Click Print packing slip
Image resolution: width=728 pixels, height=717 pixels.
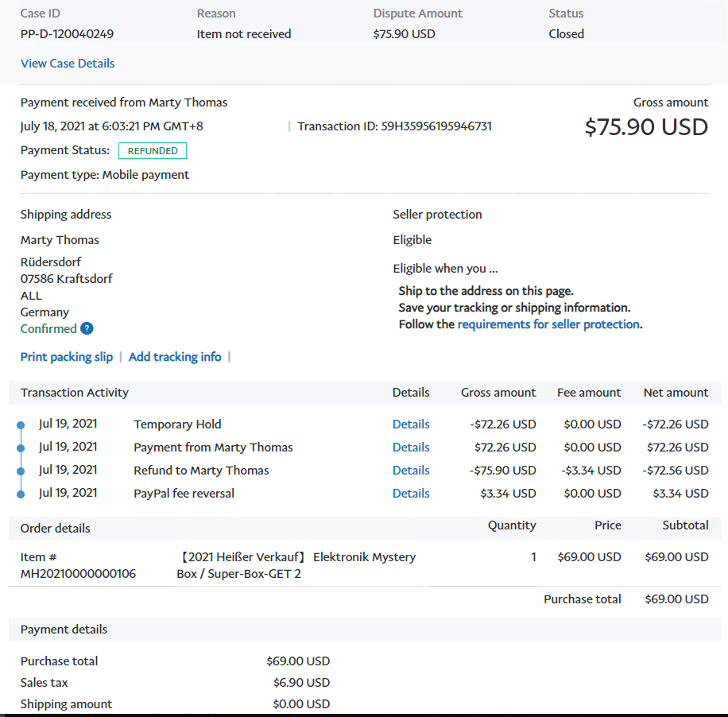coord(67,357)
